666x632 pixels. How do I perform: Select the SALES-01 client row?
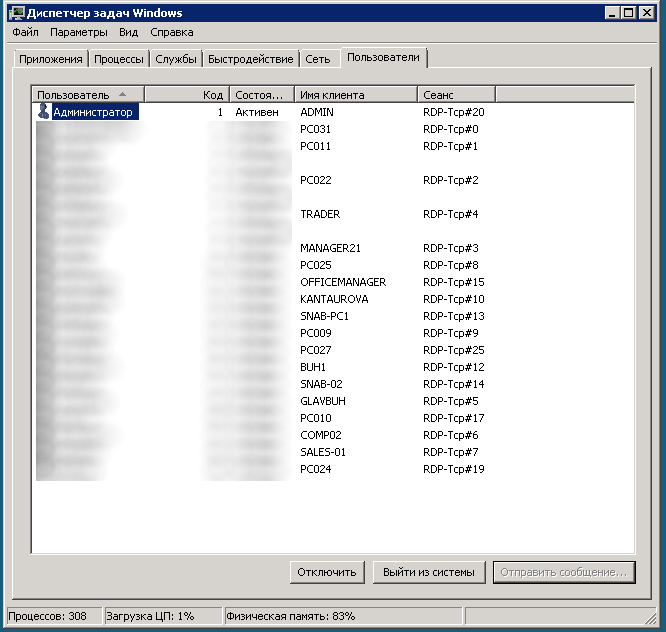click(323, 452)
